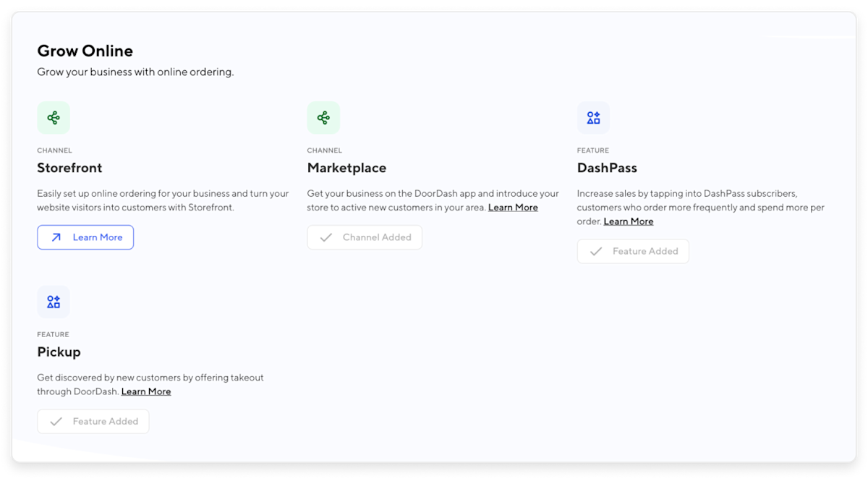
Task: Click the Marketplace description paragraph
Action: (433, 200)
